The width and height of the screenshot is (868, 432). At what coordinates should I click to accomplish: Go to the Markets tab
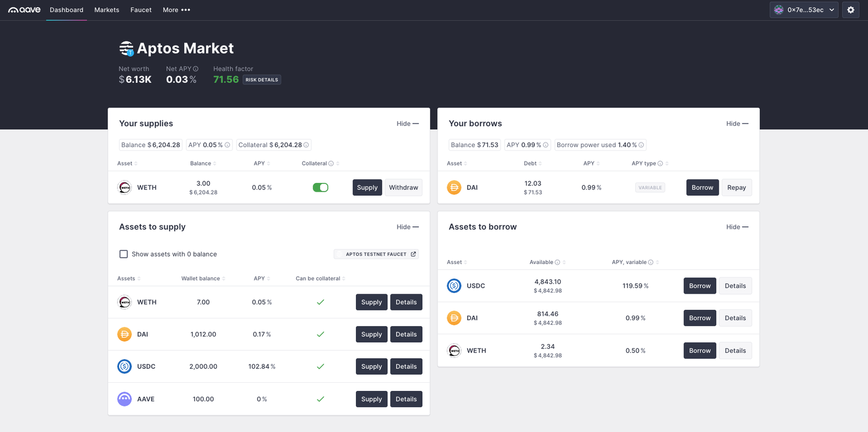[x=106, y=10]
